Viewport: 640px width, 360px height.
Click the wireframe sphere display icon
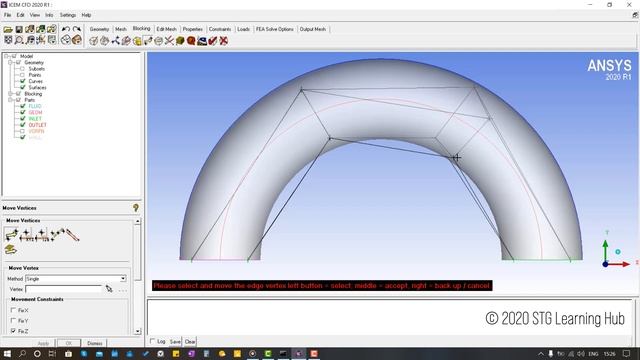66,40
